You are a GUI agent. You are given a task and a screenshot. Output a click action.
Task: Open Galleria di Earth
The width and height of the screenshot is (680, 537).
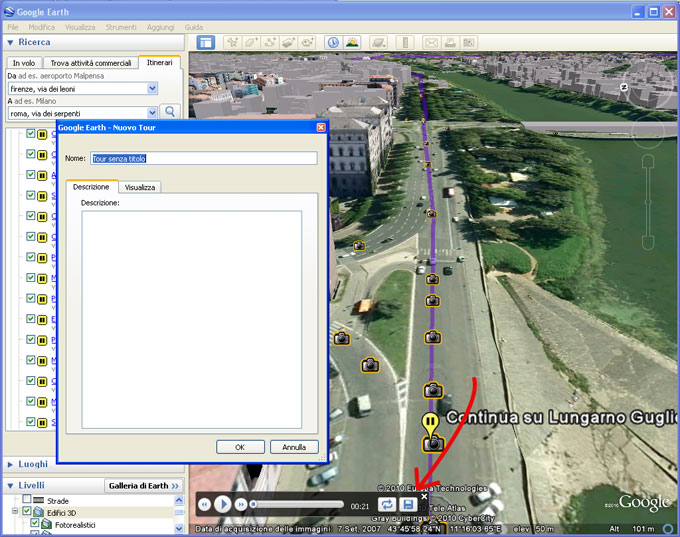[143, 486]
